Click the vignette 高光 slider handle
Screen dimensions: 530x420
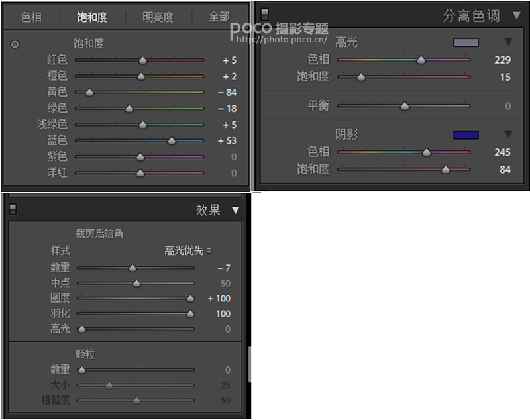coord(81,329)
